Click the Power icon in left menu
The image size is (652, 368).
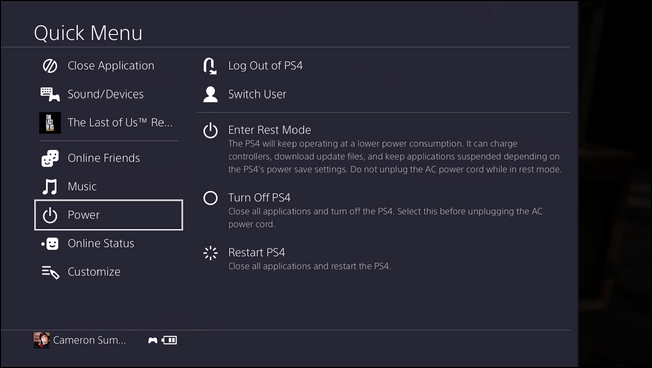(x=50, y=215)
